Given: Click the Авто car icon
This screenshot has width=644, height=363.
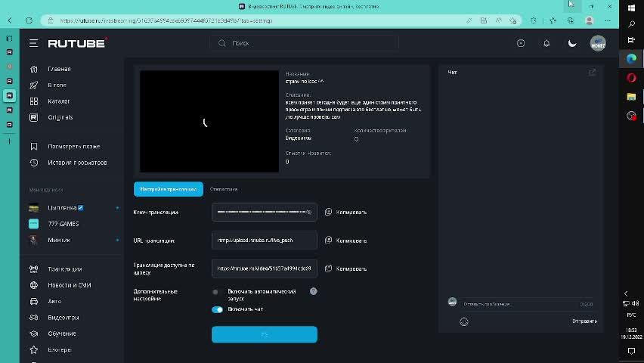Looking at the screenshot, I should click(34, 301).
